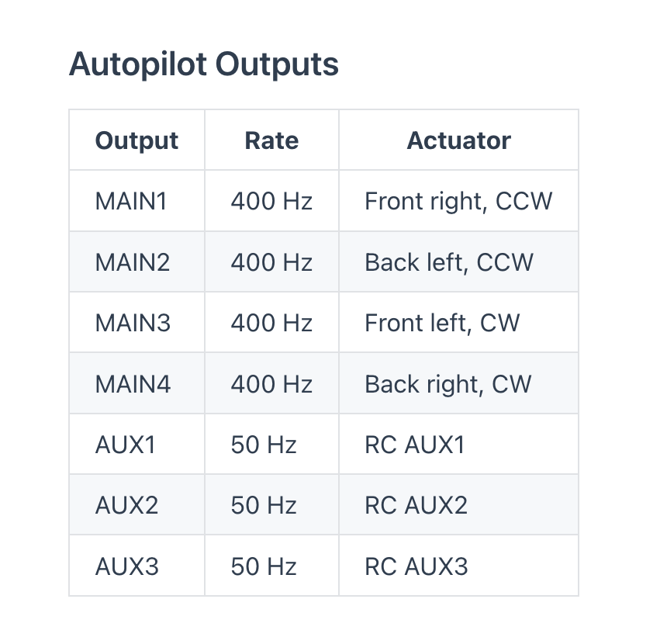Viewport: 667px width, 644px height.
Task: Select the MAIN3 output cell
Action: pyautogui.click(x=132, y=323)
